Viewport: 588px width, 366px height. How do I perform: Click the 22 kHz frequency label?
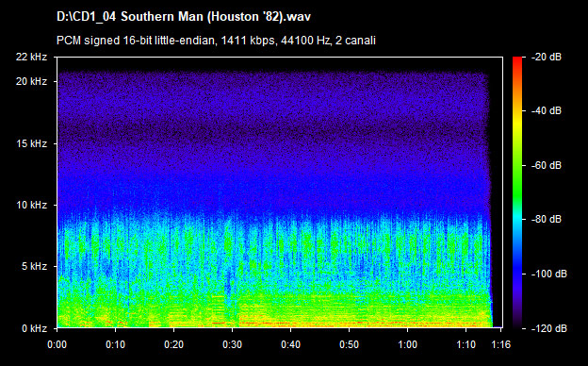pyautogui.click(x=31, y=57)
